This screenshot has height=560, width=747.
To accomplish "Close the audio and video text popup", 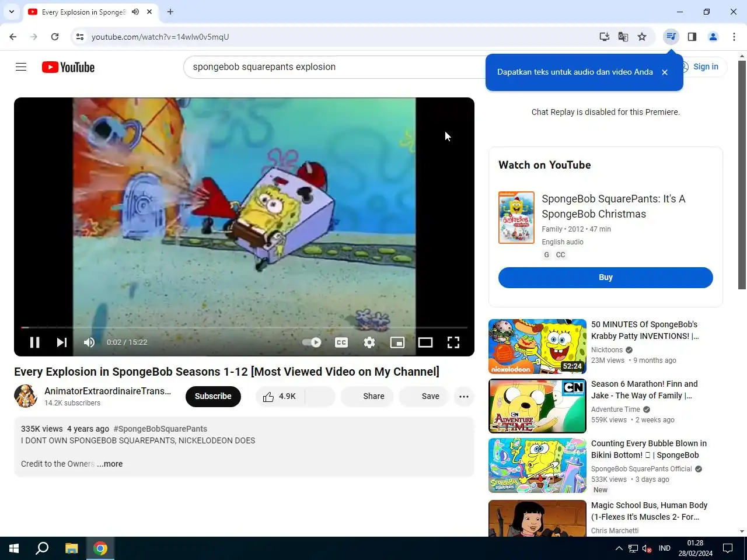I will (x=665, y=72).
